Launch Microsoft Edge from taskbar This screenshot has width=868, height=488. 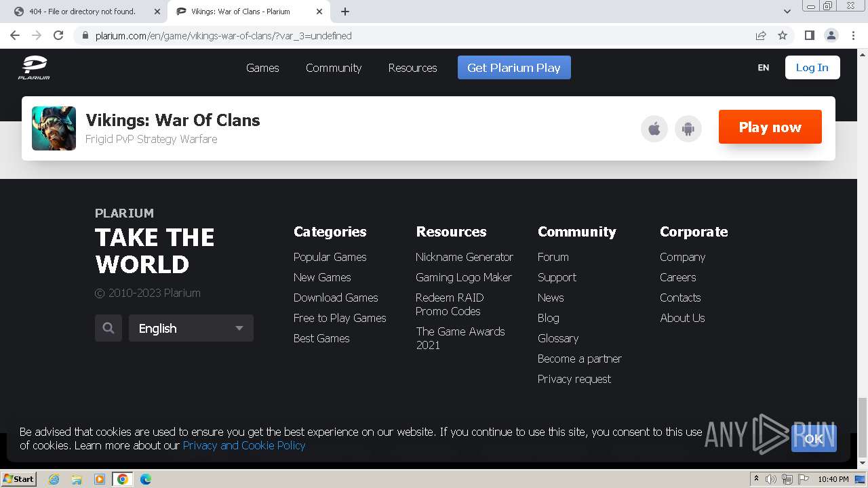146,479
